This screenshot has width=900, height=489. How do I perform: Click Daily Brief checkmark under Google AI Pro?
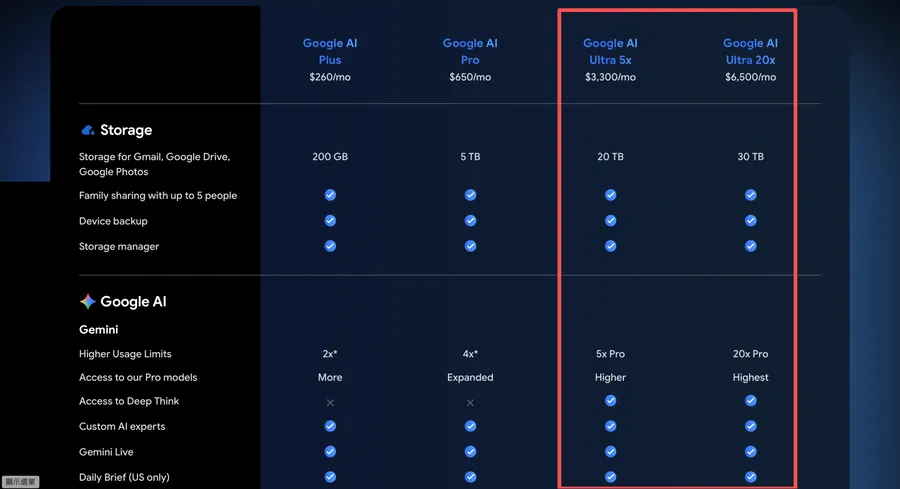[x=470, y=477]
